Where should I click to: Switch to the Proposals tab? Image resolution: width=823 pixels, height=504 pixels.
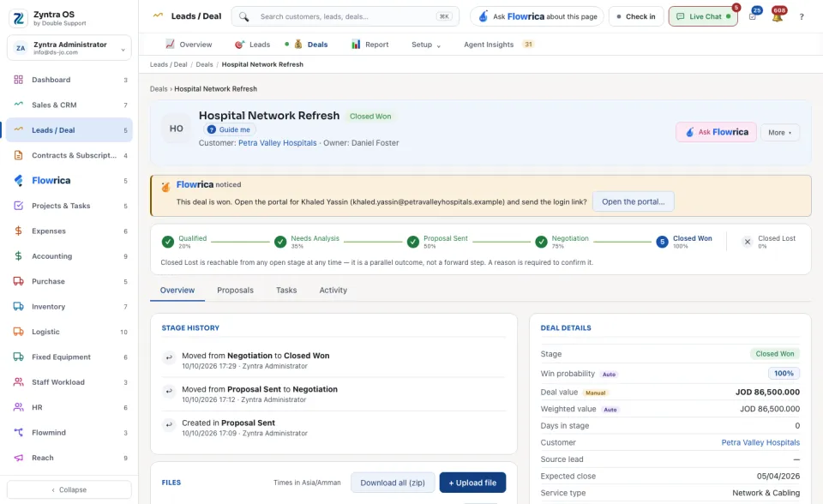pyautogui.click(x=235, y=291)
